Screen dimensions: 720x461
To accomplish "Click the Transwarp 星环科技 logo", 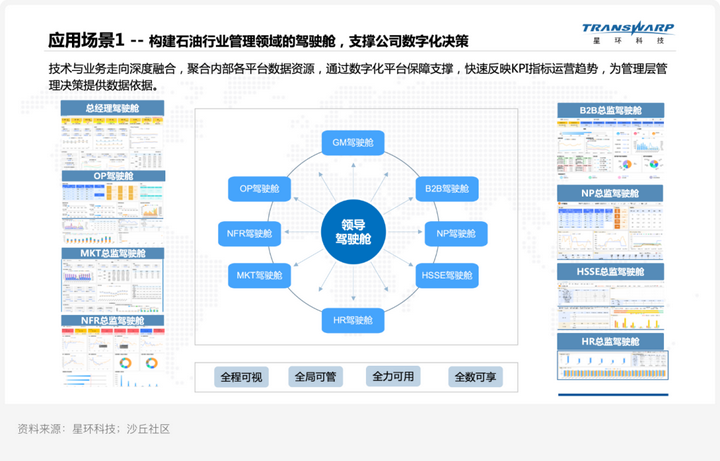I will (x=628, y=32).
